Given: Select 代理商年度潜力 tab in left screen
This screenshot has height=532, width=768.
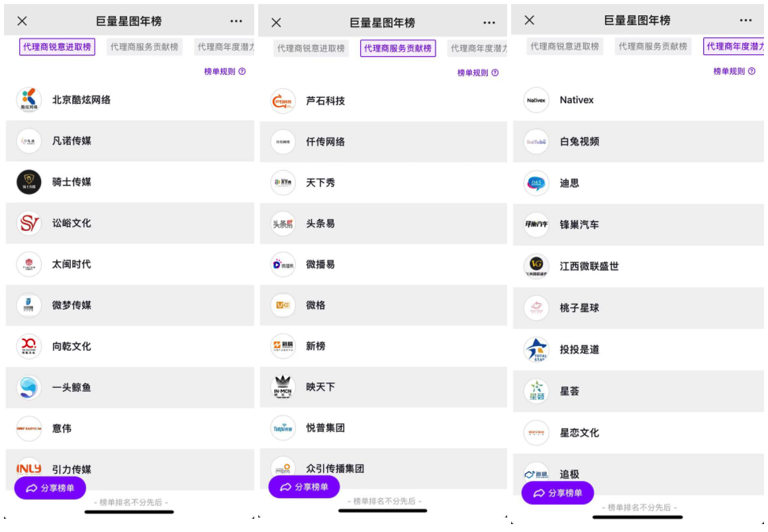Looking at the screenshot, I should coord(224,47).
